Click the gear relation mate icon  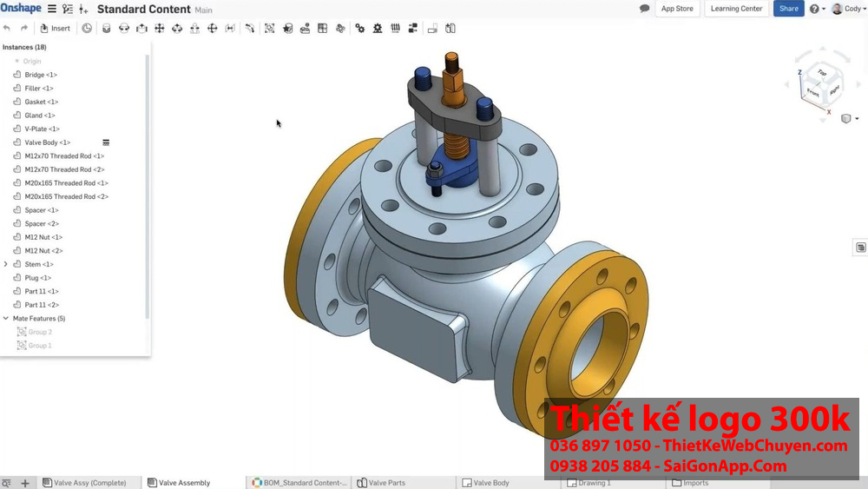pyautogui.click(x=359, y=29)
